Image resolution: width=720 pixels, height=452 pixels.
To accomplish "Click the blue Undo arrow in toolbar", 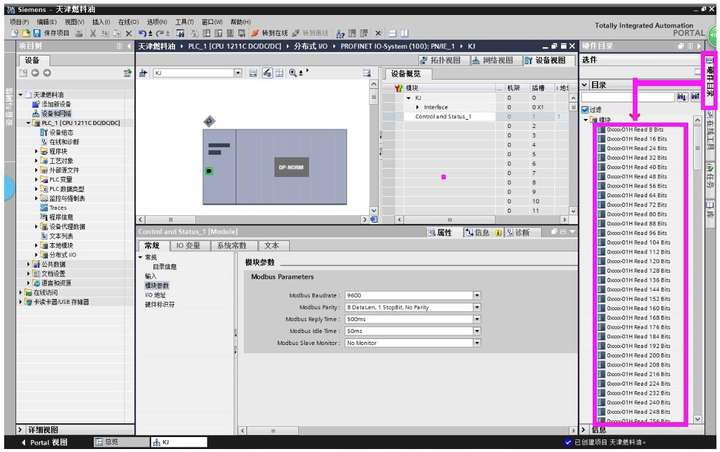I will 142,33.
